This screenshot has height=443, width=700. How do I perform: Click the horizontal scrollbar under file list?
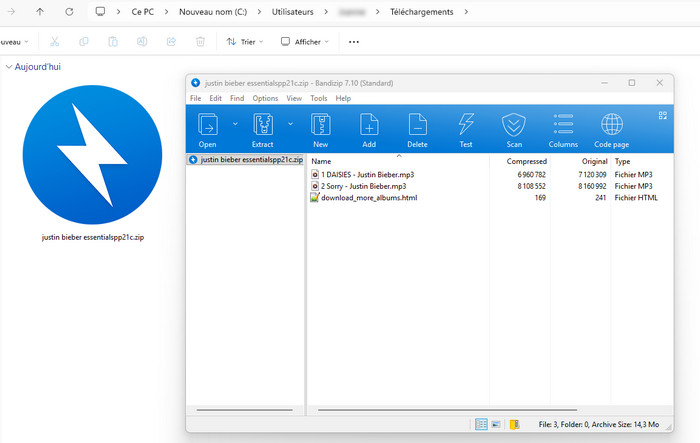tap(447, 410)
